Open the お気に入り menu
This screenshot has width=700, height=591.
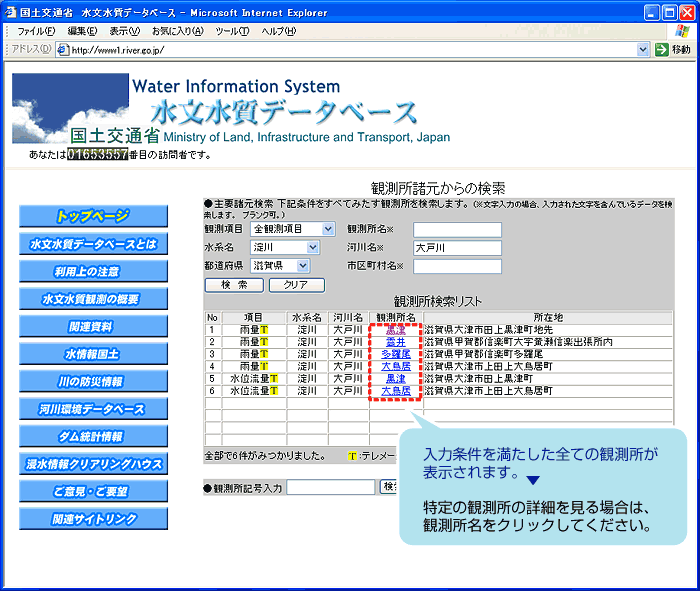(x=177, y=31)
